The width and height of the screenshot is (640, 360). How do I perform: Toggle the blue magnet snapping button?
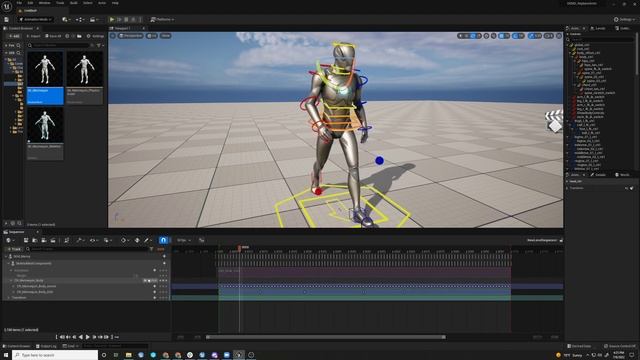tap(163, 240)
